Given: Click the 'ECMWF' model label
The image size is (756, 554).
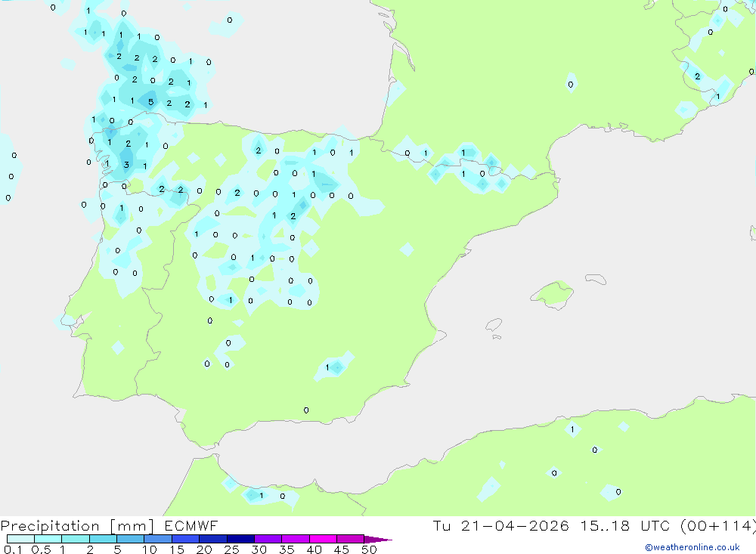Looking at the screenshot, I should [x=191, y=526].
